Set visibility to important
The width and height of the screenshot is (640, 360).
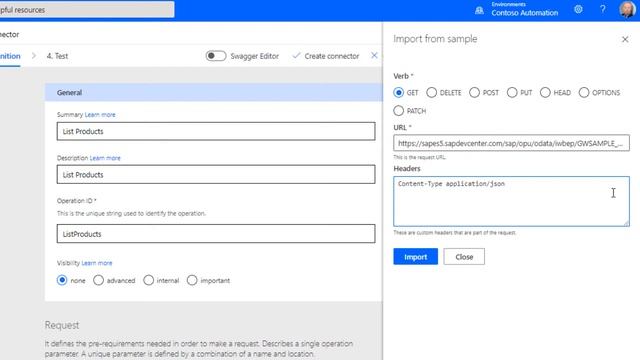click(192, 280)
